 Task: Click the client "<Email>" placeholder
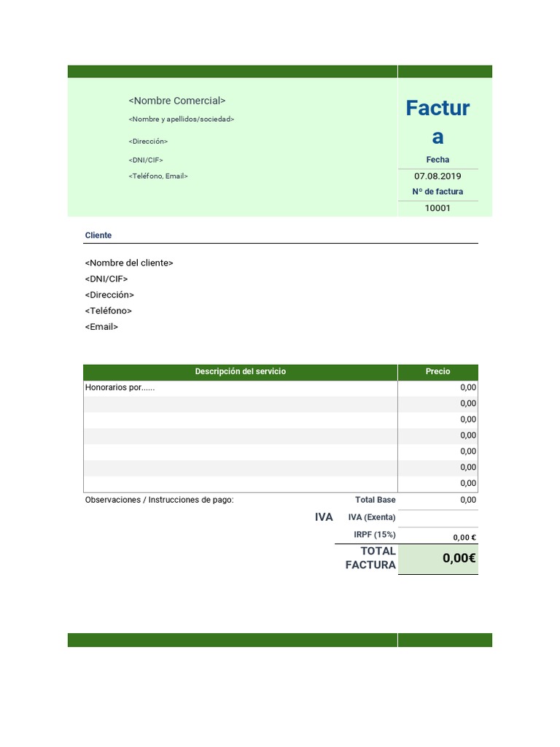[101, 327]
